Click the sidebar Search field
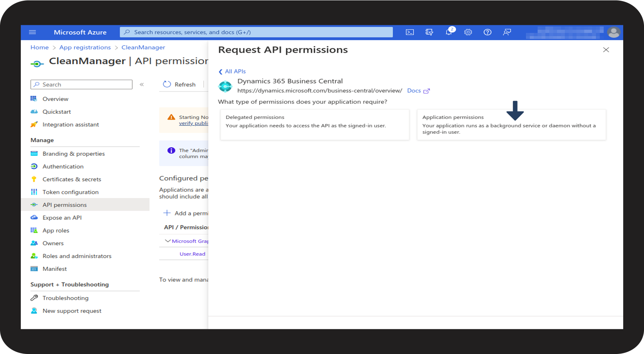The image size is (644, 354). 81,85
